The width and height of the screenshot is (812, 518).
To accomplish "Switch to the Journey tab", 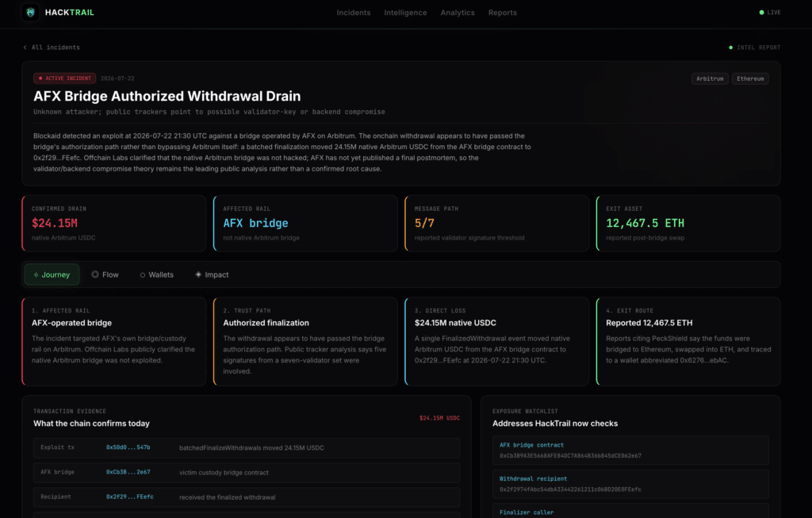I will click(x=52, y=274).
